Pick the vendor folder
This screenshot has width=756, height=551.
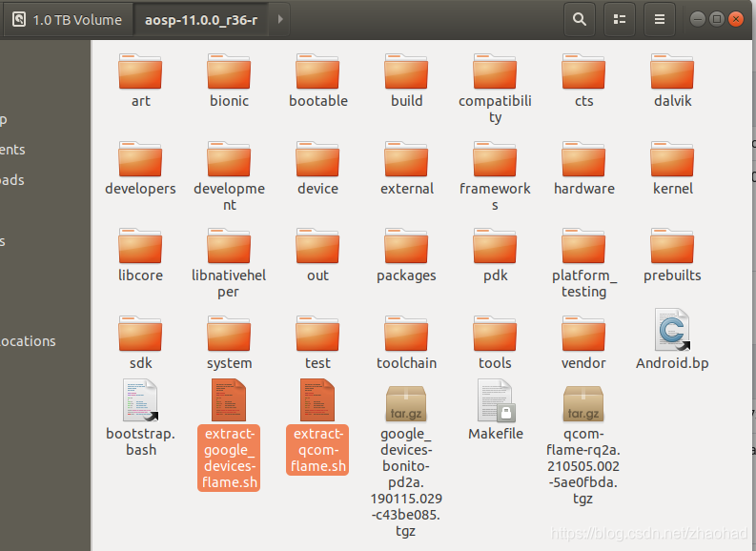pyautogui.click(x=583, y=334)
